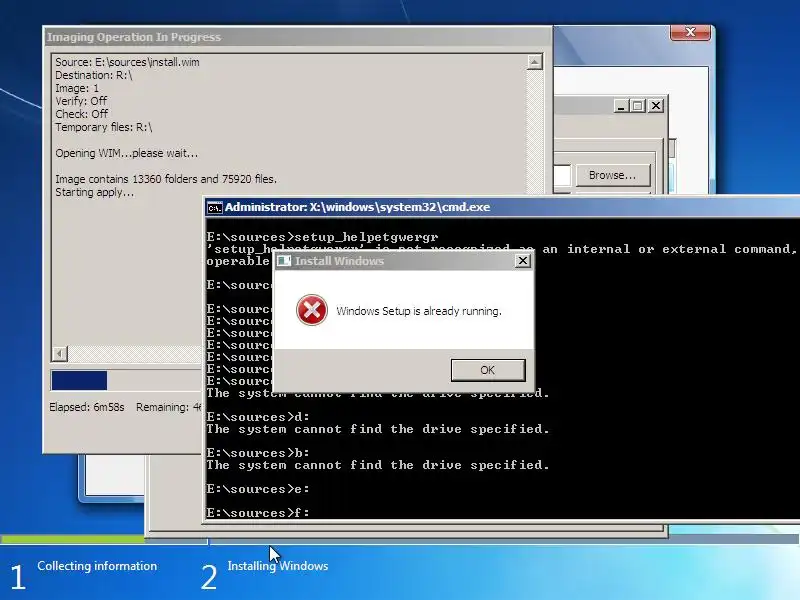Image resolution: width=800 pixels, height=600 pixels.
Task: Click 'Temporary files: R:\' line
Action: pos(104,127)
